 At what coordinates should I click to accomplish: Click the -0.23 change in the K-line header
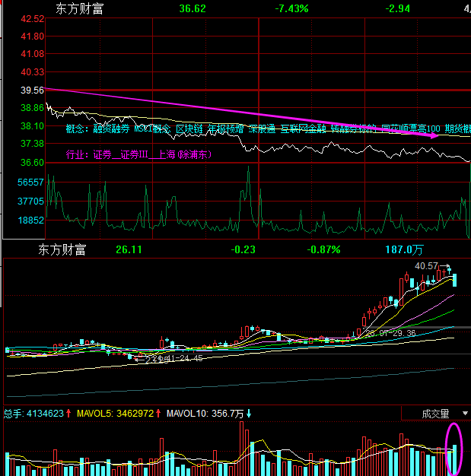coord(243,249)
